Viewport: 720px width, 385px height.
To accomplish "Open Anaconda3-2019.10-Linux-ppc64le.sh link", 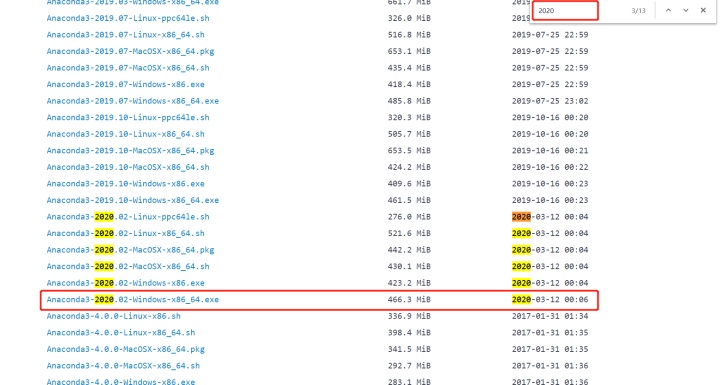I will coord(128,118).
